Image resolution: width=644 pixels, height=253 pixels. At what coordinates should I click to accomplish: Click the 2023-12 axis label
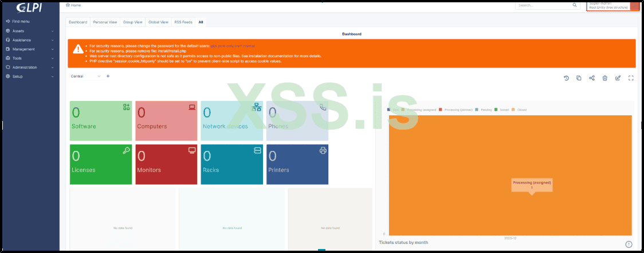tap(510, 238)
